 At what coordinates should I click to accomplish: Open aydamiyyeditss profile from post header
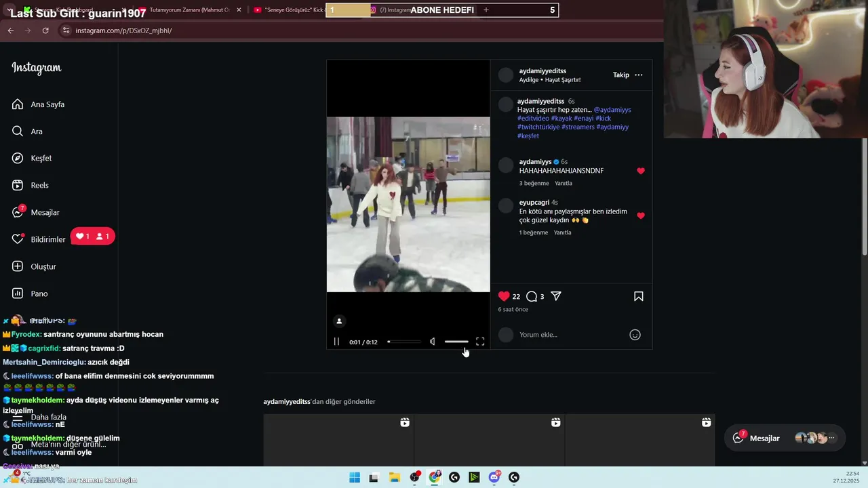(x=542, y=70)
